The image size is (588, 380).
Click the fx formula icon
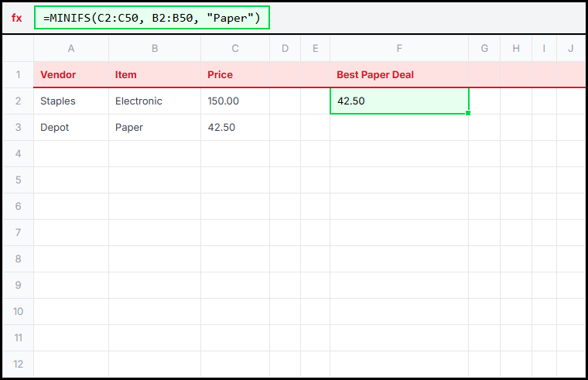[17, 18]
